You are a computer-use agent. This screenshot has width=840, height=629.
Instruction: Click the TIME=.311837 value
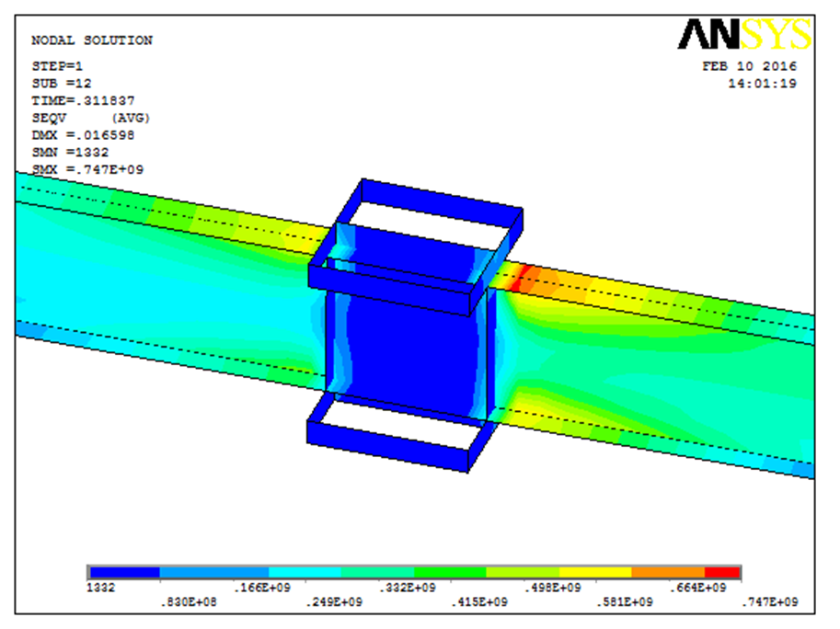pyautogui.click(x=83, y=100)
